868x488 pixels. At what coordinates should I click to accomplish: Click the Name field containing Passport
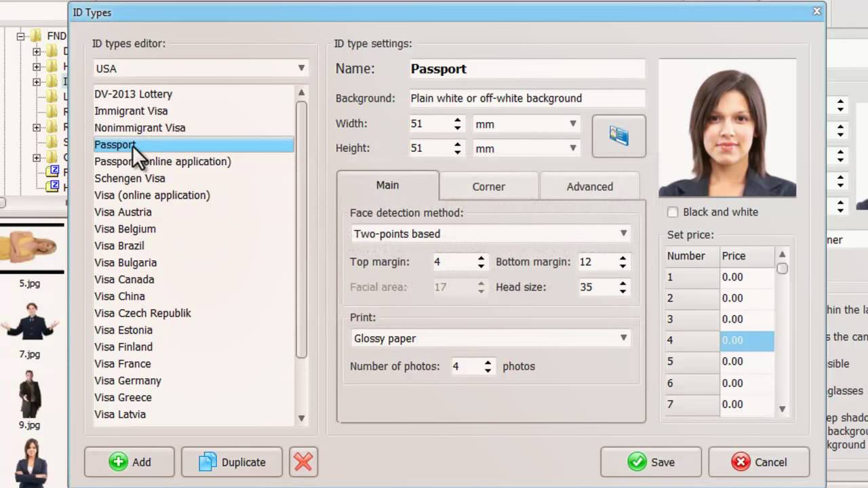[x=527, y=68]
